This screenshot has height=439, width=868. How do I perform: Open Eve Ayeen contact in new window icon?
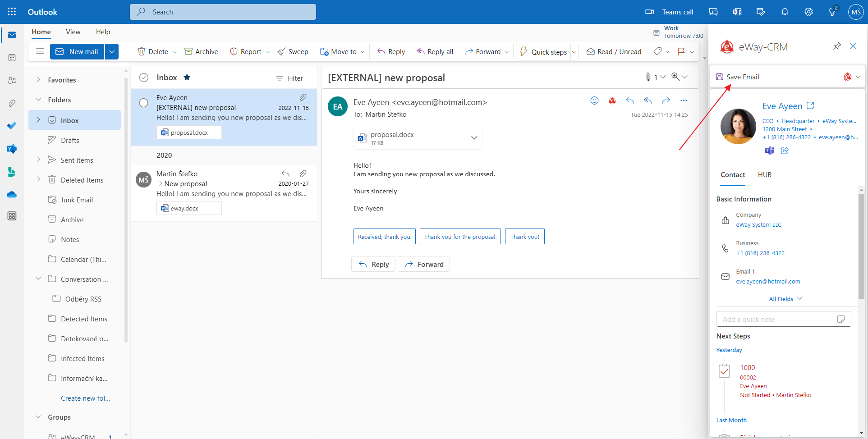[x=810, y=105]
